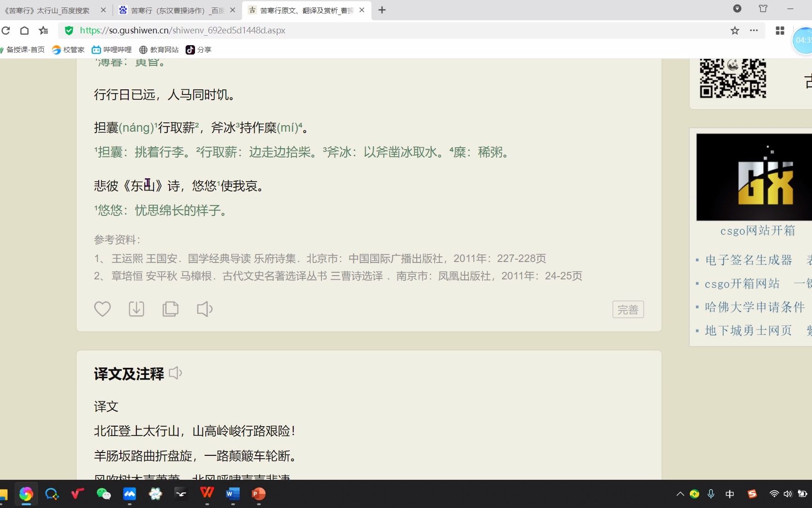The height and width of the screenshot is (508, 812).
Task: Bookmark this page with the star icon
Action: [735, 31]
